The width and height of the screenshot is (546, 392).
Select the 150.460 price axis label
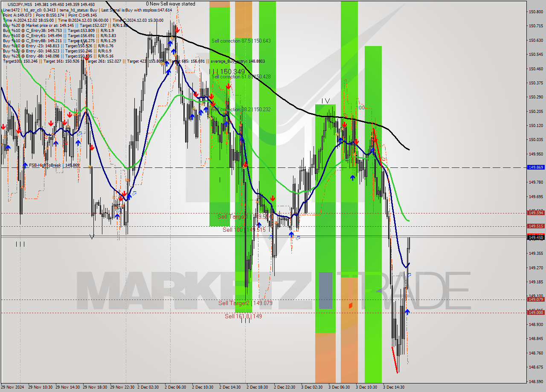point(536,69)
